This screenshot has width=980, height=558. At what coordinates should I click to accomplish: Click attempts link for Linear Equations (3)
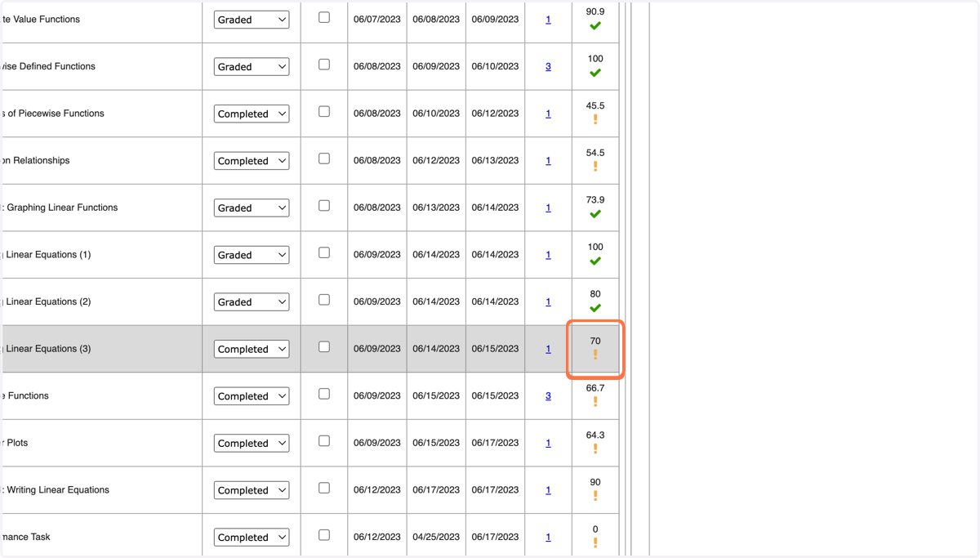pos(548,349)
